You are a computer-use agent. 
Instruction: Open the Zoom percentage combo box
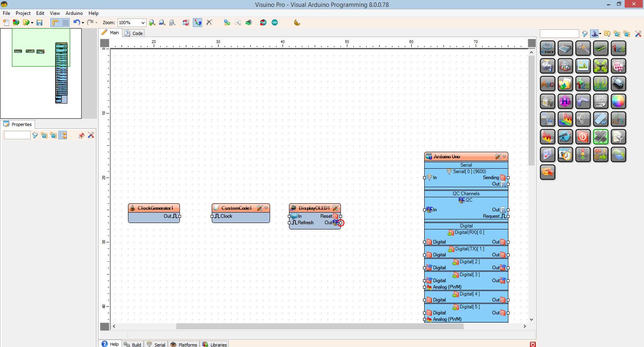(131, 23)
